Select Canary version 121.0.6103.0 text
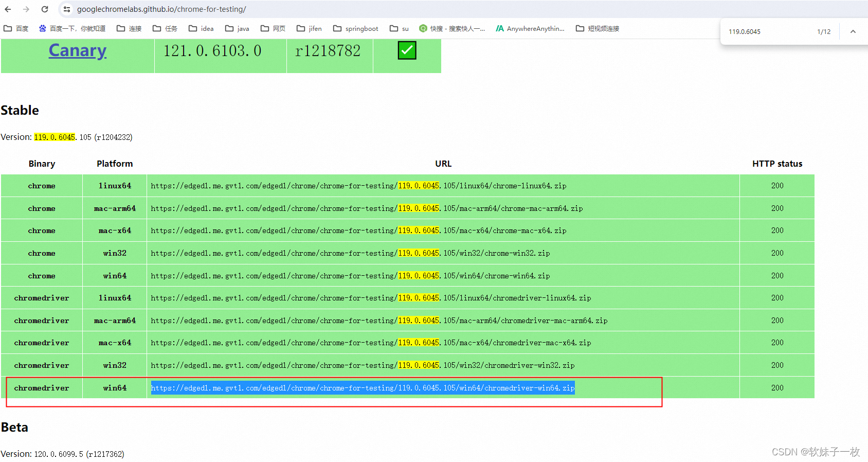 click(212, 51)
